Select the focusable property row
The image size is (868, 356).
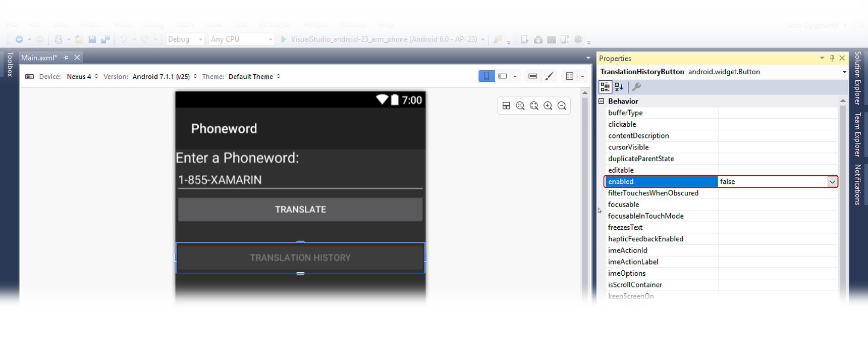click(x=722, y=205)
